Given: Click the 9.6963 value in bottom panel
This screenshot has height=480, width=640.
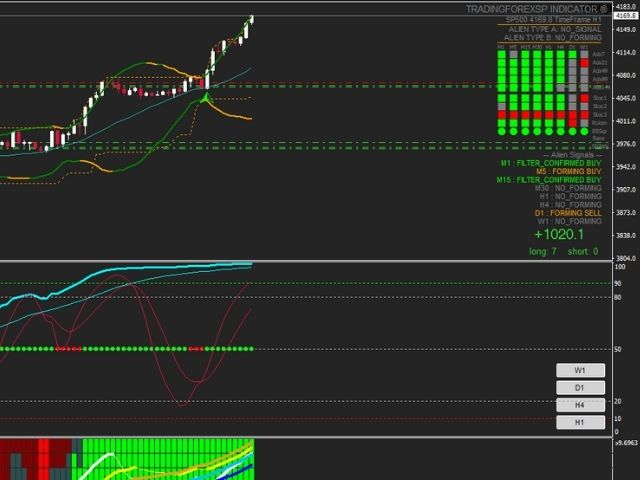Looking at the screenshot, I should pos(627,443).
